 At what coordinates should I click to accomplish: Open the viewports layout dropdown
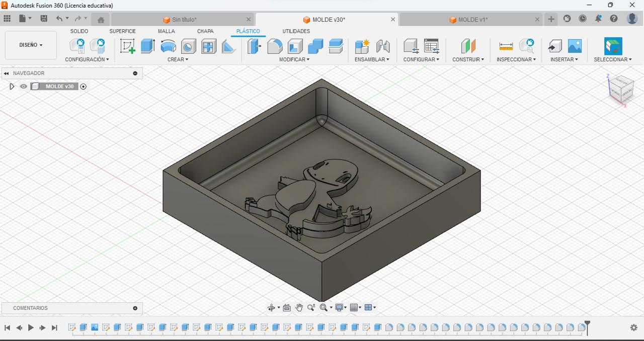(370, 308)
